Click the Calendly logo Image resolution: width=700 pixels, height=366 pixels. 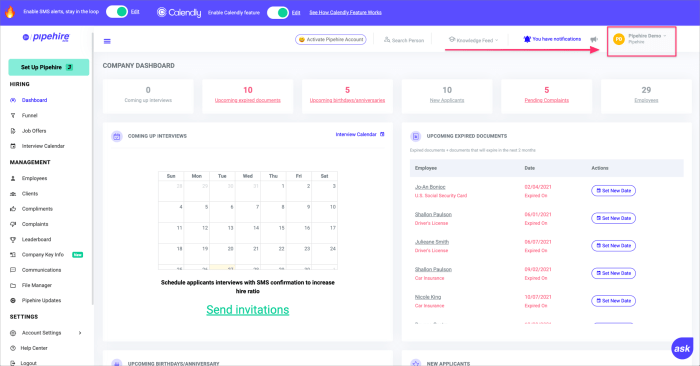[179, 12]
